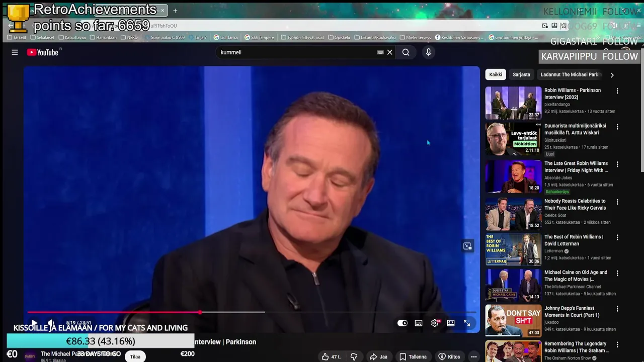Go to YouTube home via logo
This screenshot has width=644, height=362.
43,52
